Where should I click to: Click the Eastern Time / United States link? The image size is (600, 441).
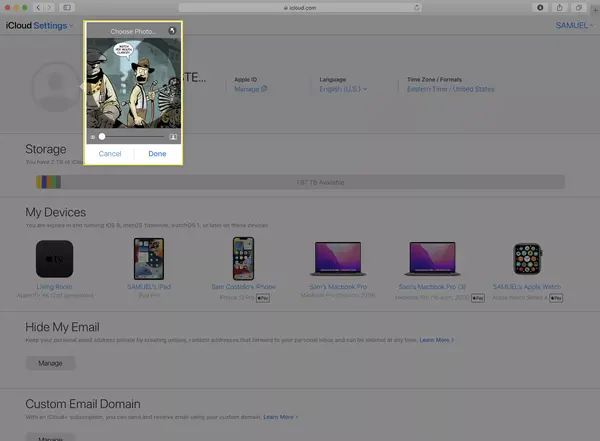450,89
